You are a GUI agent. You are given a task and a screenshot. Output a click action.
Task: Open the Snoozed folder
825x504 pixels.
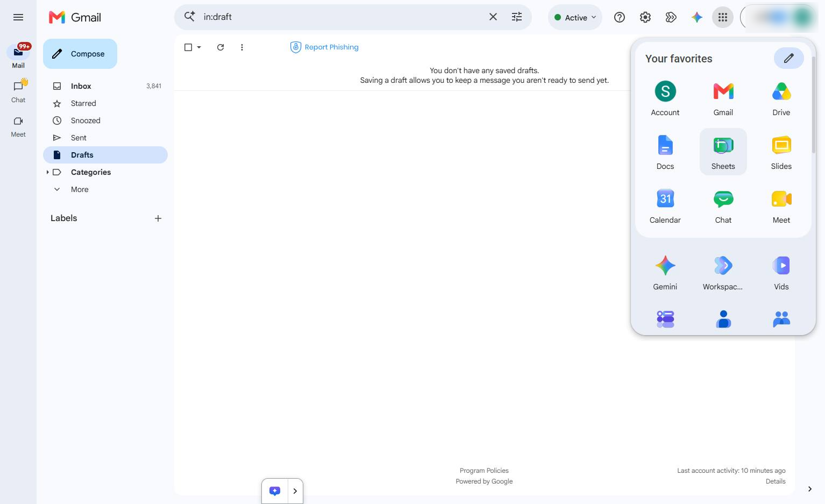click(x=105, y=120)
